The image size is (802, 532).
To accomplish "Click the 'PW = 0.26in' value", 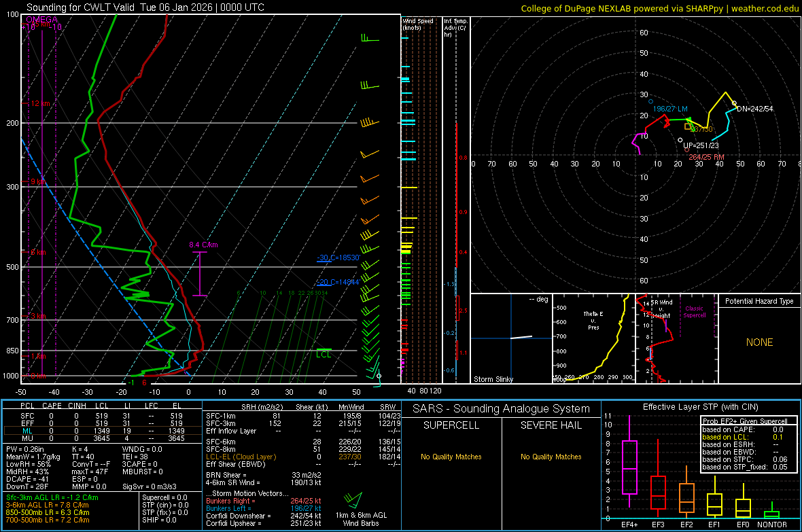I will [25, 449].
